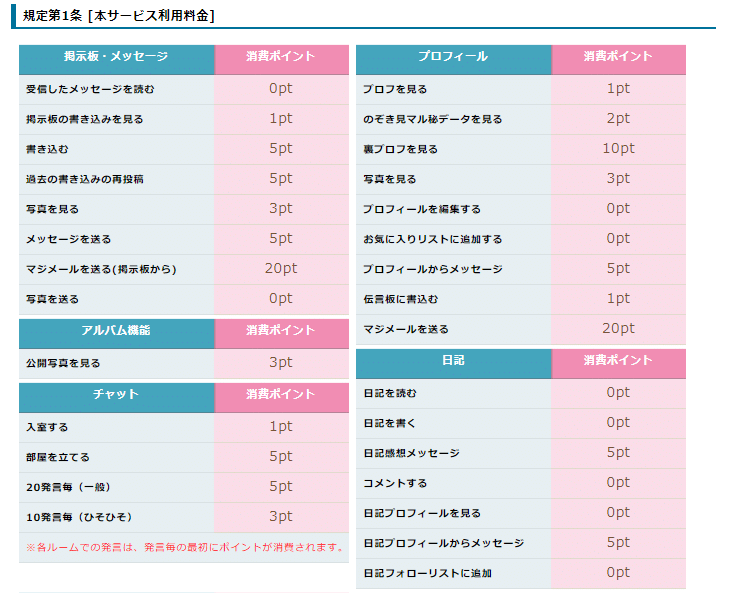Click '20pt' in the マジメールを送る(掲示板から) row
Screen dimensions: 747x593
pos(281,269)
